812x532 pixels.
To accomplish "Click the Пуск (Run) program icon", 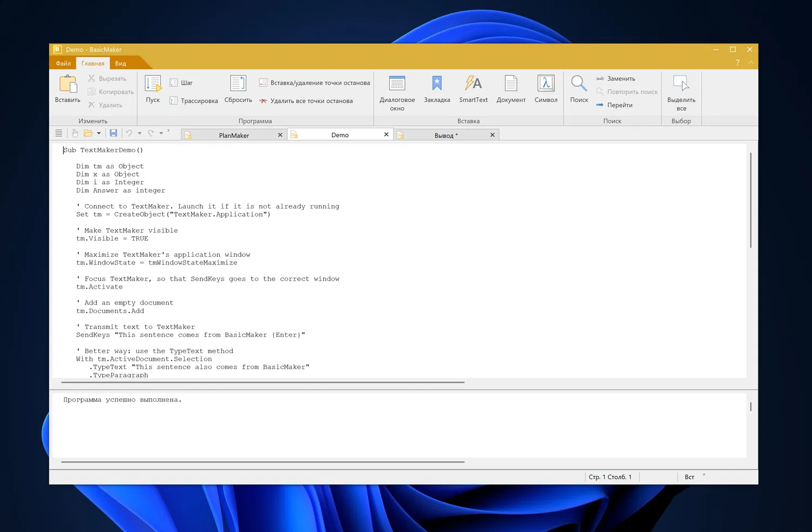I will (153, 84).
